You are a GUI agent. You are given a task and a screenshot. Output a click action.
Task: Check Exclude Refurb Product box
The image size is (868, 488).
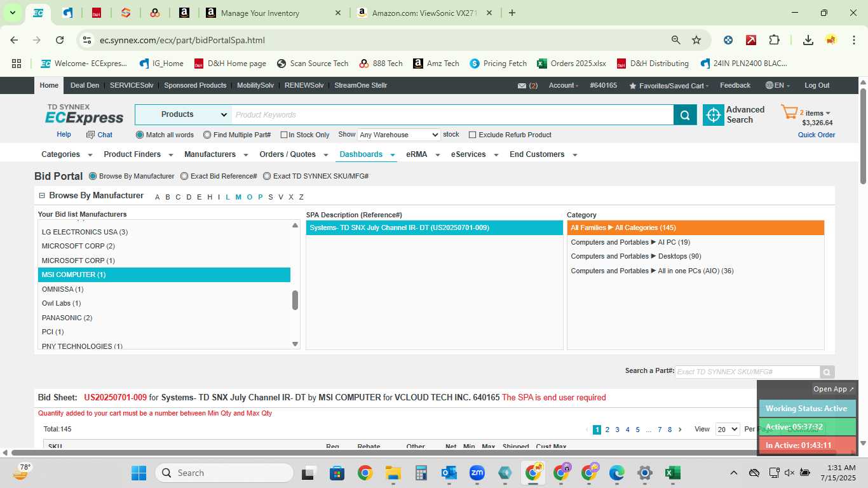[x=472, y=135]
